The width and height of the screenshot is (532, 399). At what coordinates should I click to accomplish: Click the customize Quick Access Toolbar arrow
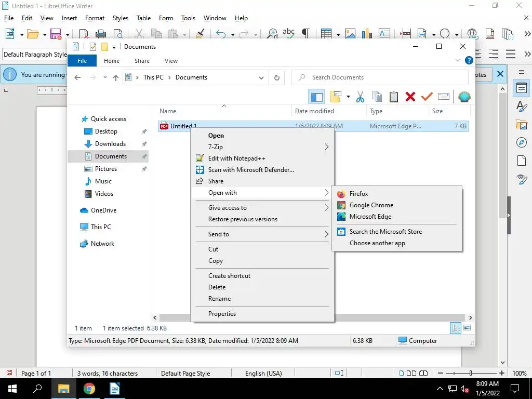point(114,47)
